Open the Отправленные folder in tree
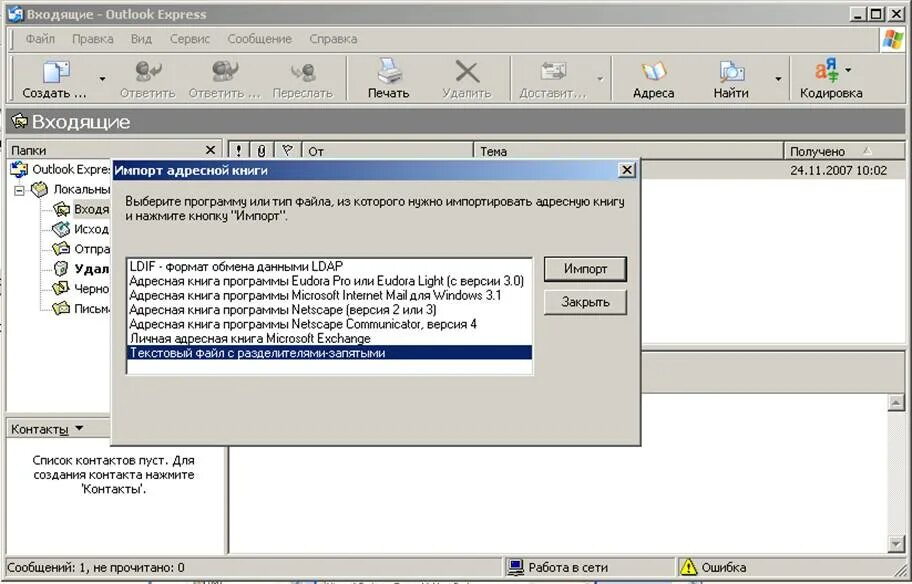 [81, 249]
